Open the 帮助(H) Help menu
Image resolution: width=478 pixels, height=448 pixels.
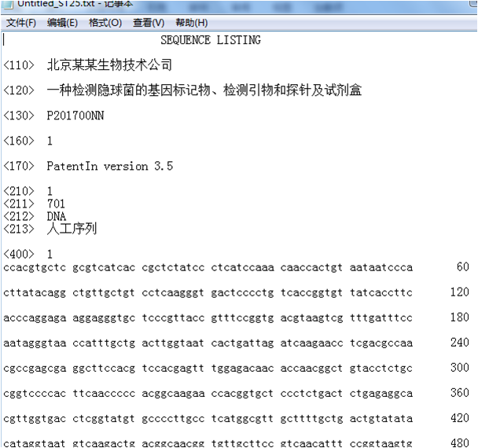pos(192,23)
